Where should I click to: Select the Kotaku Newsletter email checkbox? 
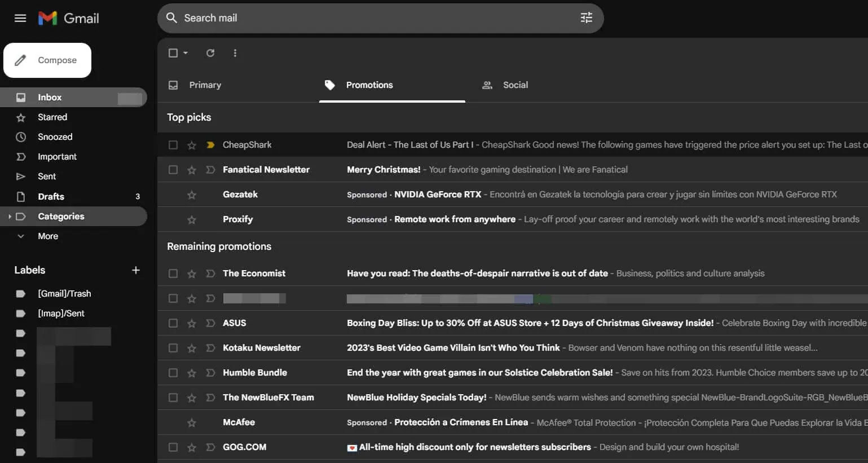point(173,348)
